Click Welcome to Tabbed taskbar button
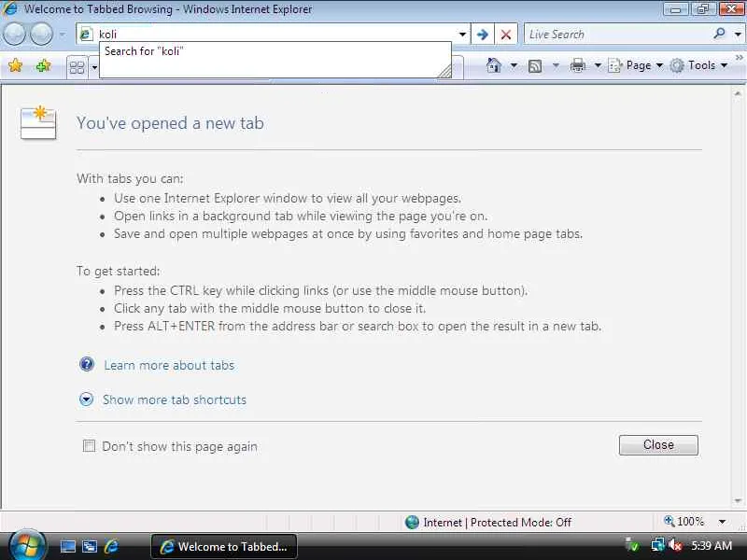747x560 pixels. point(224,547)
